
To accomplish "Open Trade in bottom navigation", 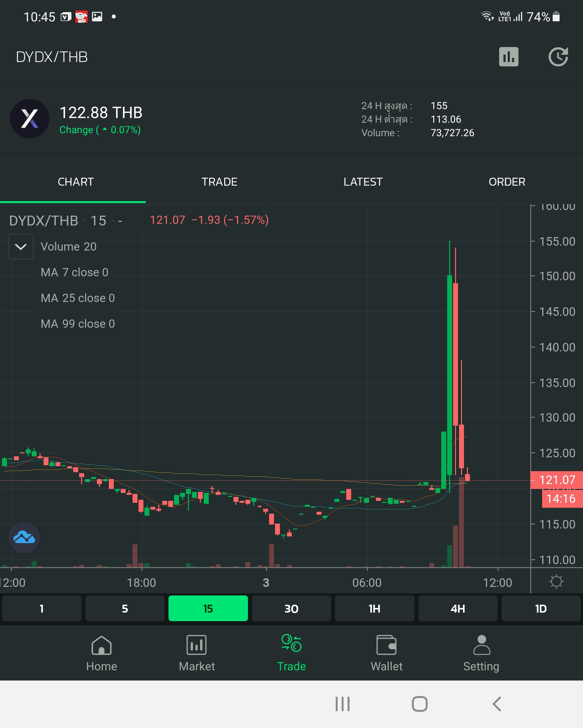I will tap(291, 653).
